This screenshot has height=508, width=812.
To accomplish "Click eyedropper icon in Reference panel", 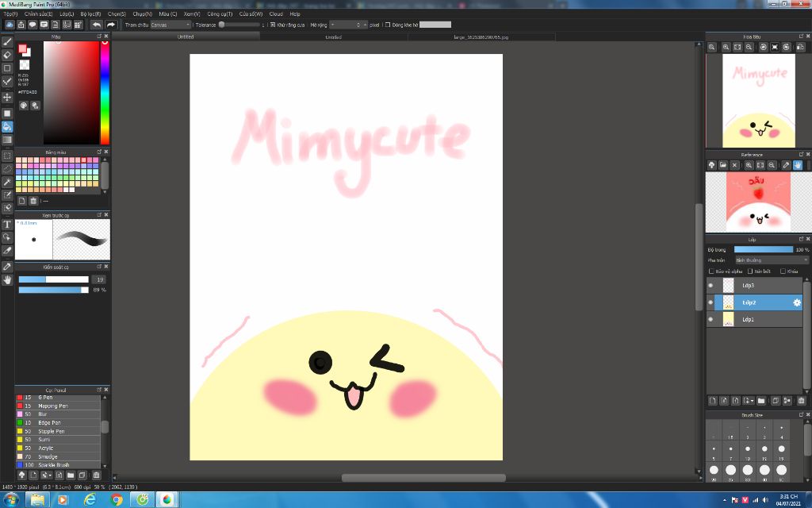I will [786, 165].
